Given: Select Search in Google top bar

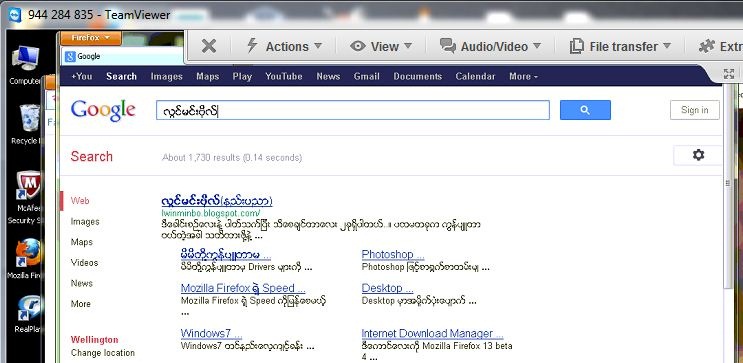Looking at the screenshot, I should (121, 76).
